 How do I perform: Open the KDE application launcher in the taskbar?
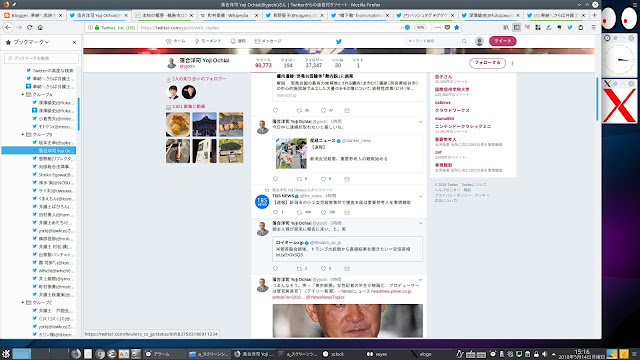click(x=6, y=354)
